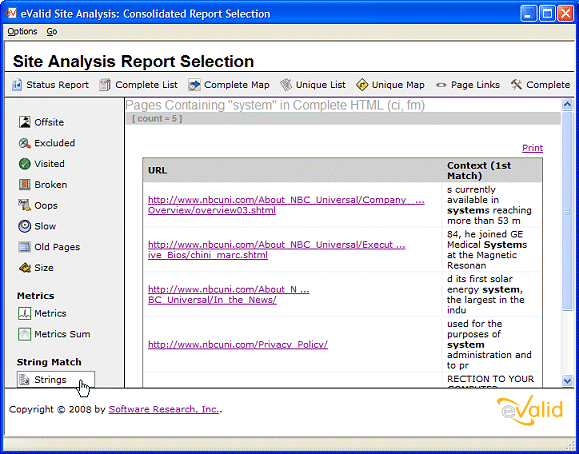579x454 pixels.
Task: Open the Status Report icon
Action: click(17, 85)
